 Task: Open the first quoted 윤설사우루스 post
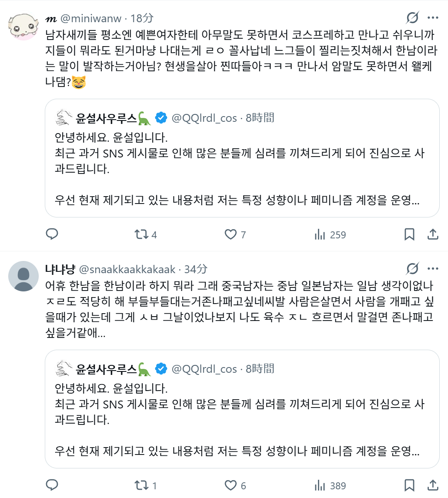(242, 158)
